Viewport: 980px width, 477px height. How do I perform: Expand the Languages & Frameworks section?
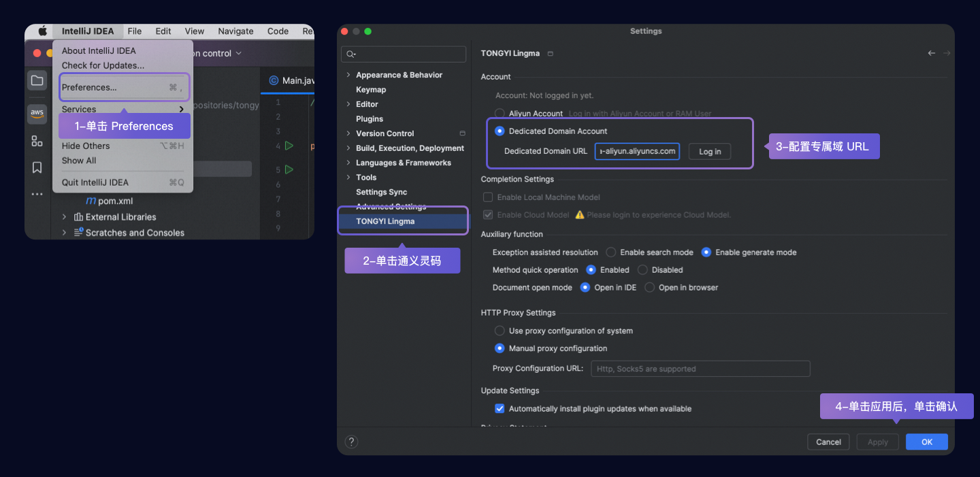tap(348, 163)
